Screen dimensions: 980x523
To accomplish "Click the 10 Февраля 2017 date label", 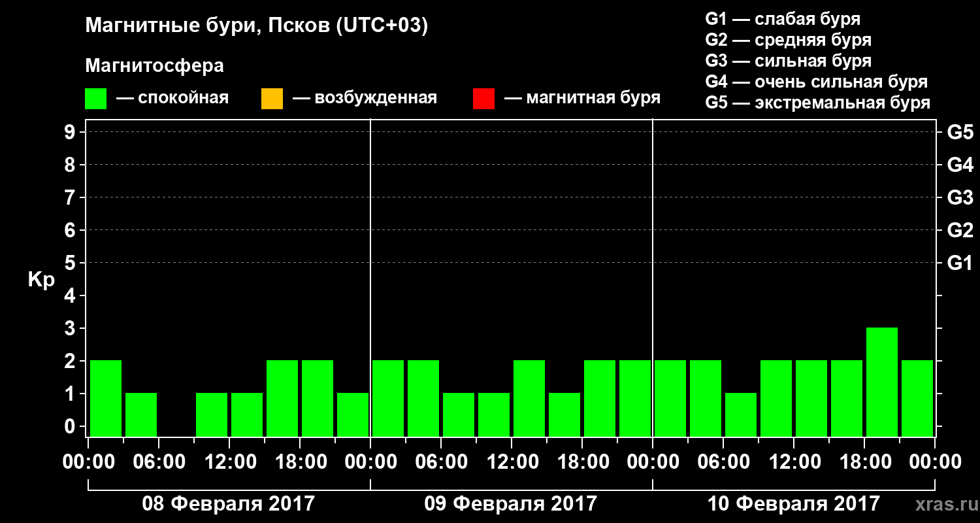I will [x=794, y=504].
